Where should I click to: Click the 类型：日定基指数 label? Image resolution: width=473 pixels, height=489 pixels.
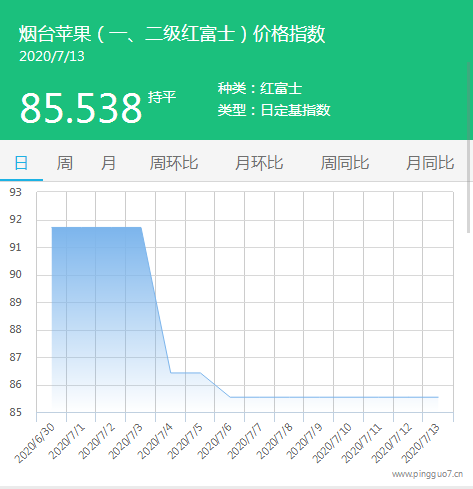274,110
